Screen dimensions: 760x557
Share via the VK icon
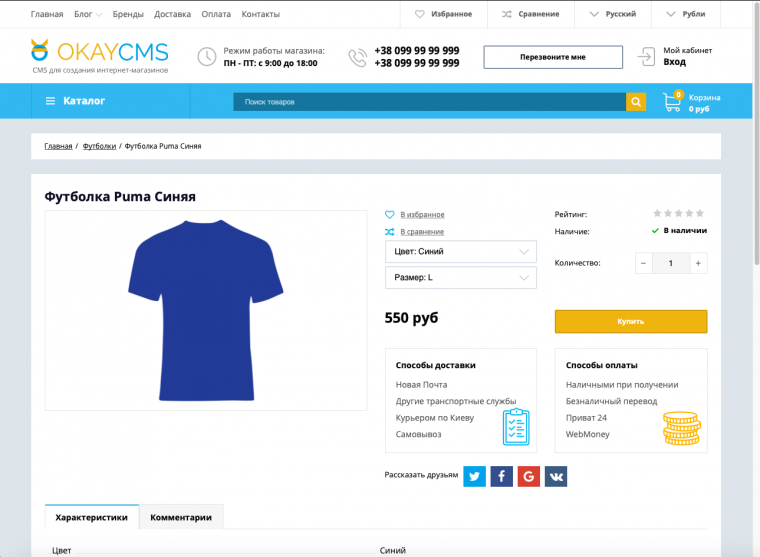tap(556, 476)
